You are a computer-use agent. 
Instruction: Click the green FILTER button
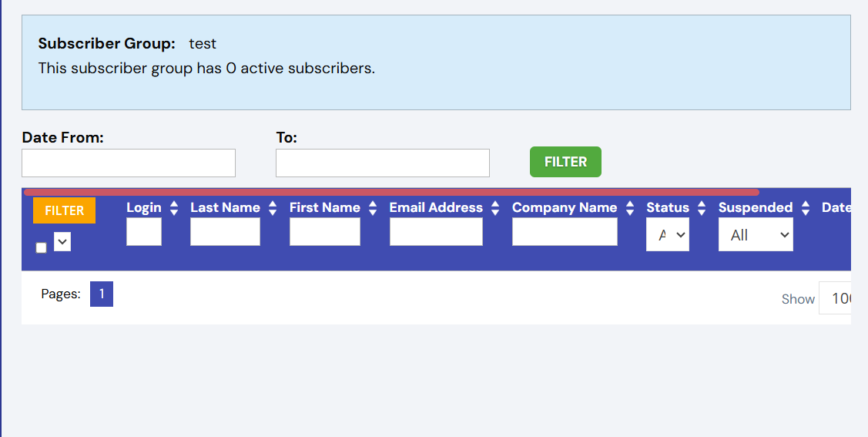(x=565, y=162)
